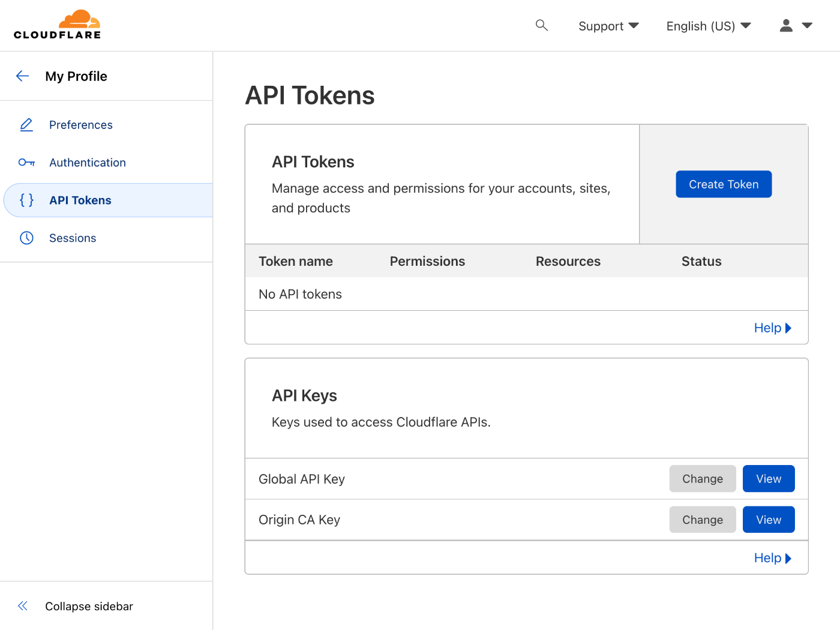The image size is (840, 630).
Task: Click the Resources column header
Action: (568, 261)
